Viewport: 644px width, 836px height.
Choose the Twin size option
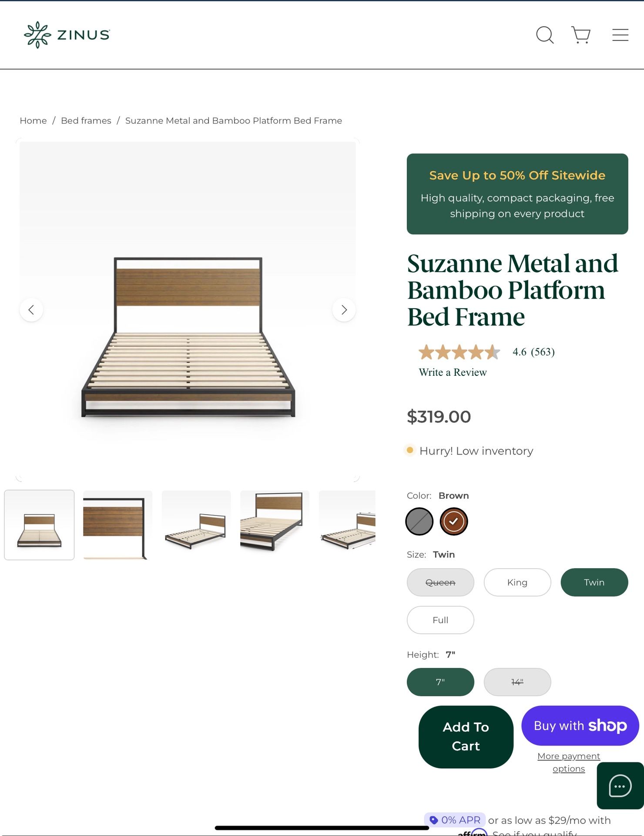[594, 582]
